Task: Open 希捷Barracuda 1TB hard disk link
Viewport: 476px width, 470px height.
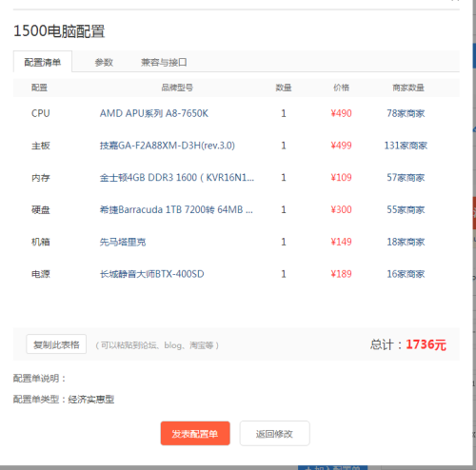Action: [176, 209]
